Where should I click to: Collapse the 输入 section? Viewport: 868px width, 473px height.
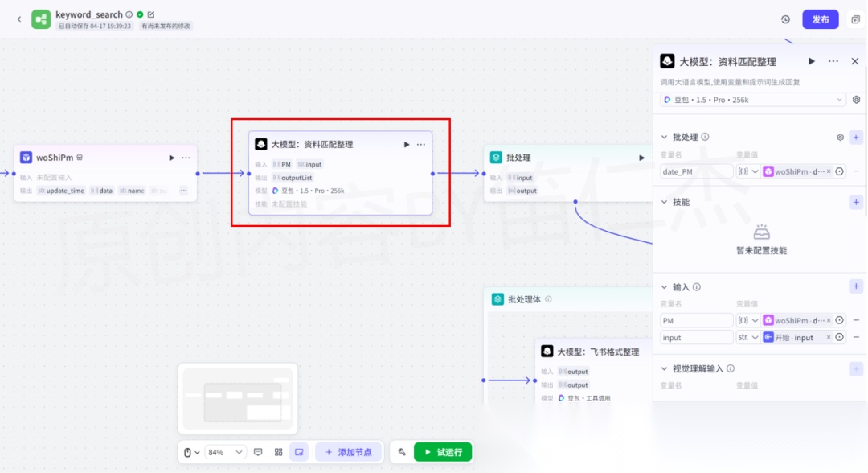[x=664, y=287]
